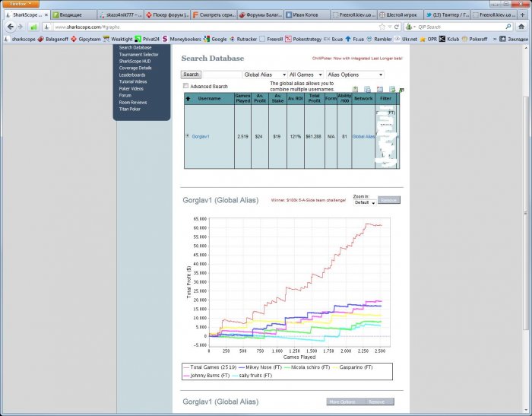Open a new tab with the plus button
This screenshot has height=416, width=532.
(522, 15)
